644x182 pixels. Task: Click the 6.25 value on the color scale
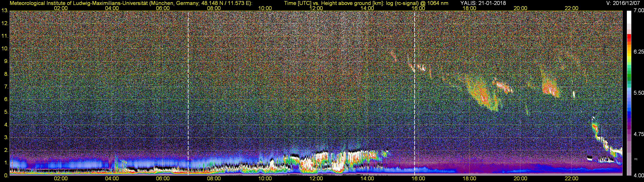click(639, 52)
